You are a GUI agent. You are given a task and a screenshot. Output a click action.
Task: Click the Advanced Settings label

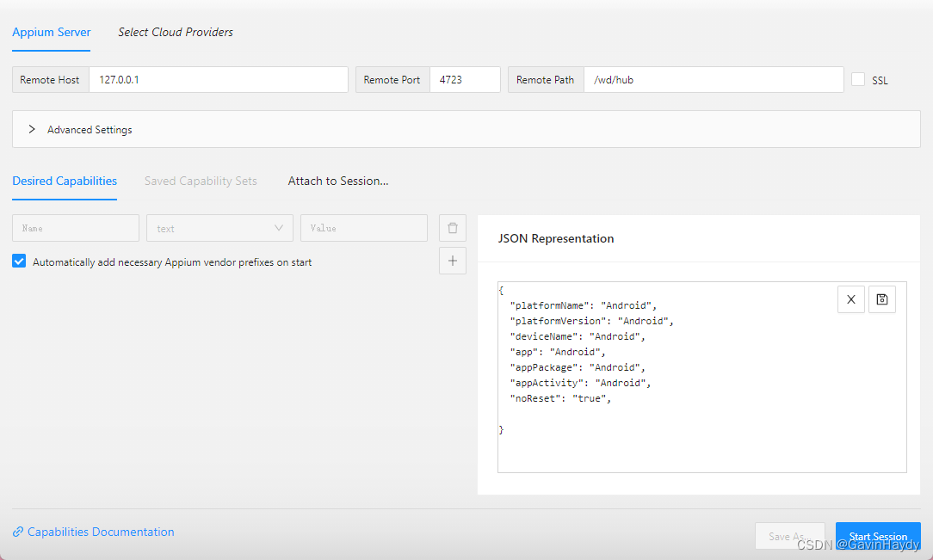coord(90,130)
